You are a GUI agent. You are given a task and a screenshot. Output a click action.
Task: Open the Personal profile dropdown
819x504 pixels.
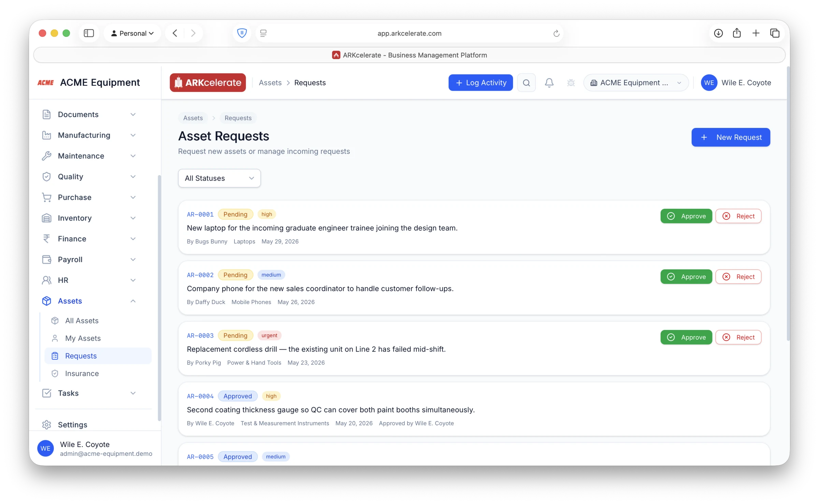click(x=132, y=33)
